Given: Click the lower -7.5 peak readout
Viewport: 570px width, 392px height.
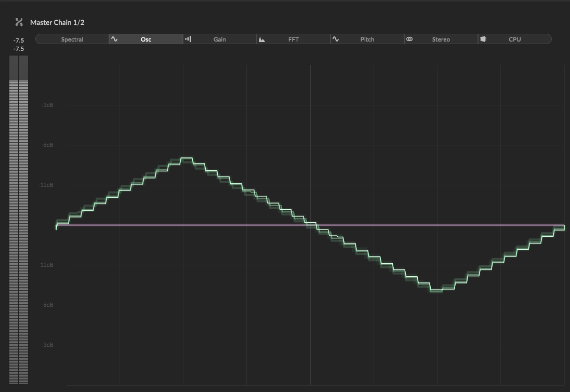Looking at the screenshot, I should [19, 49].
